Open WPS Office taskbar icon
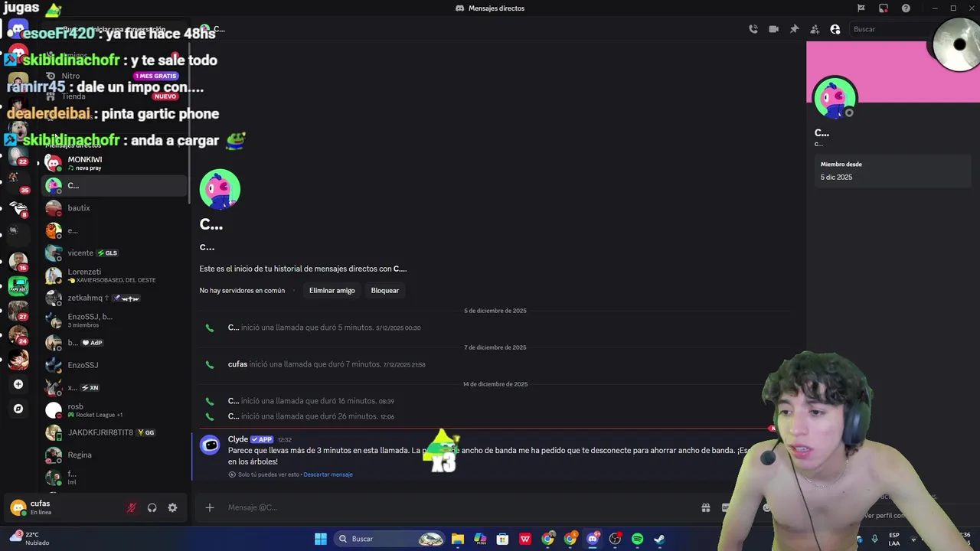The width and height of the screenshot is (980, 551). [525, 539]
